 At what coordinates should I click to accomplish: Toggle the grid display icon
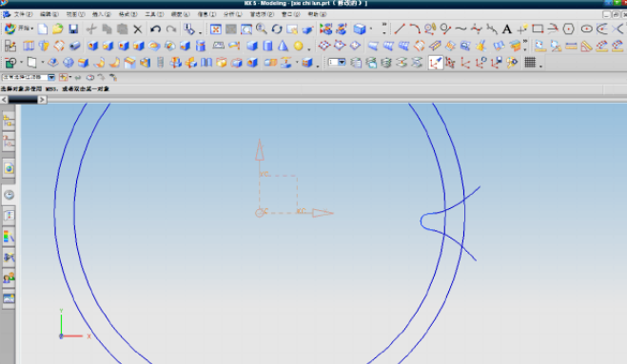click(530, 63)
